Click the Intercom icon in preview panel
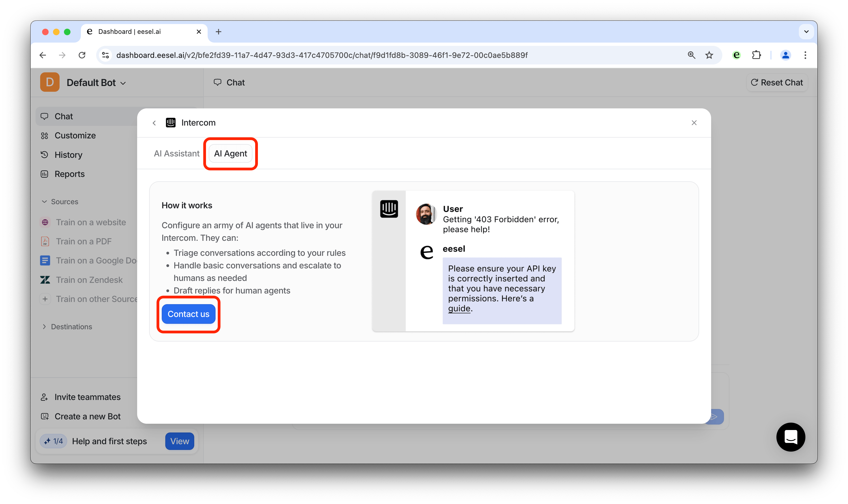848x504 pixels. coord(389,209)
